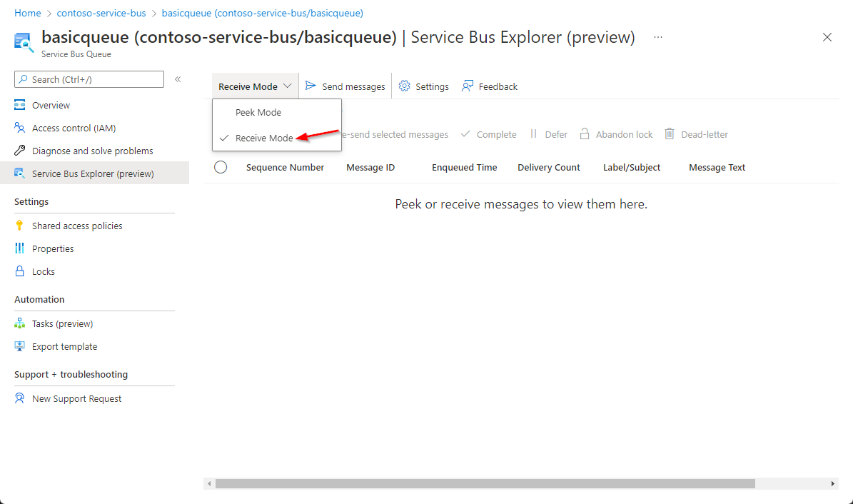This screenshot has height=504, width=853.
Task: Sort by Sequence Number column header
Action: click(x=285, y=168)
